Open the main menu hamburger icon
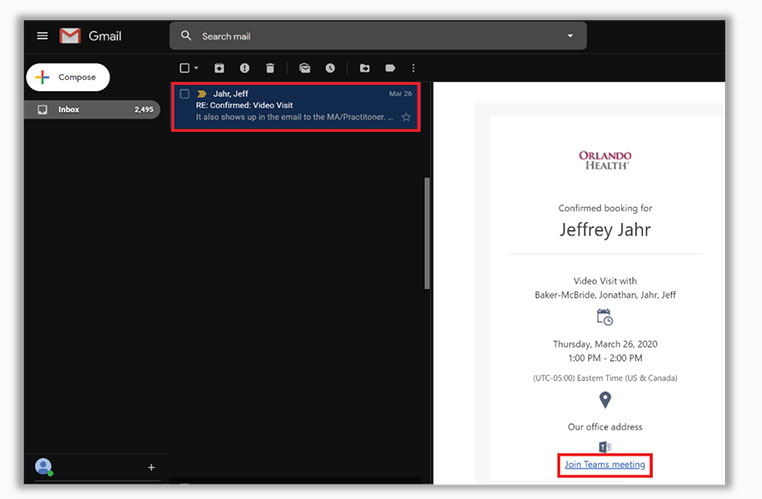Viewport: 762px width, 499px height. [42, 36]
